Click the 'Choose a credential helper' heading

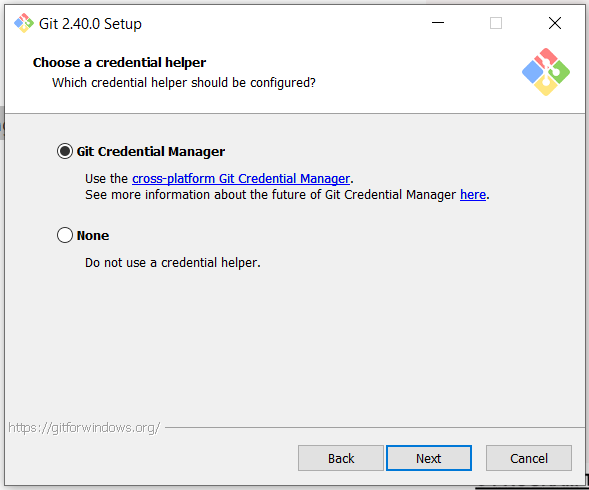119,62
